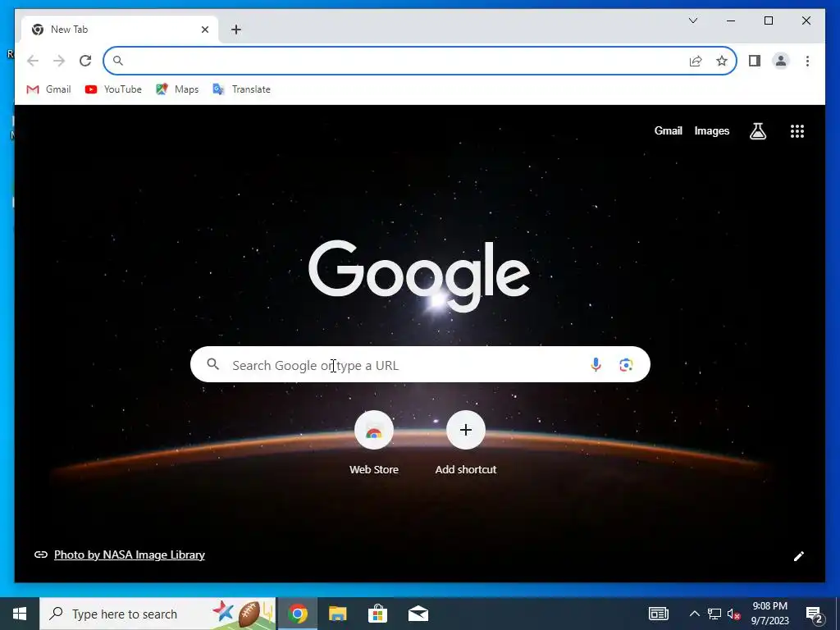Click the browser forward arrow
This screenshot has height=630, width=840.
(x=59, y=61)
